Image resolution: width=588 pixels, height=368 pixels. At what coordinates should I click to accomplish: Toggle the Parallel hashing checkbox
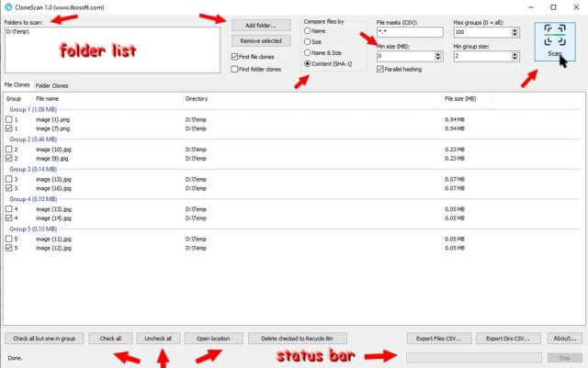[x=380, y=69]
